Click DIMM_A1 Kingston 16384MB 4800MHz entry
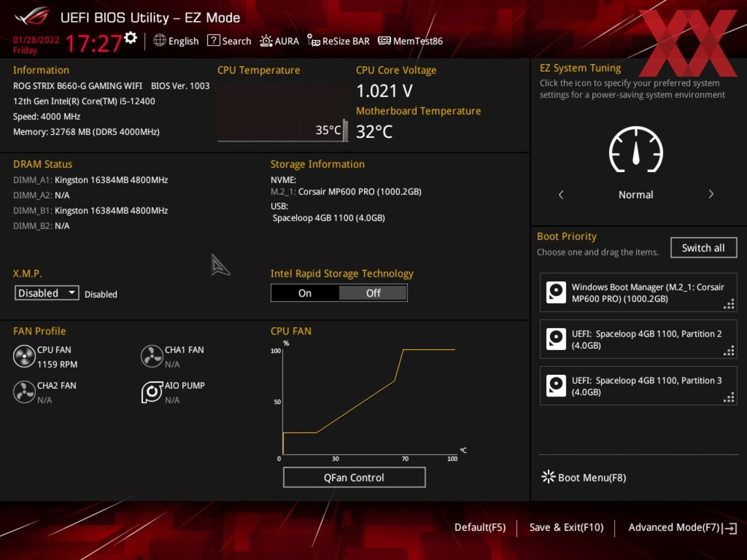Viewport: 747px width, 560px height. pos(91,180)
